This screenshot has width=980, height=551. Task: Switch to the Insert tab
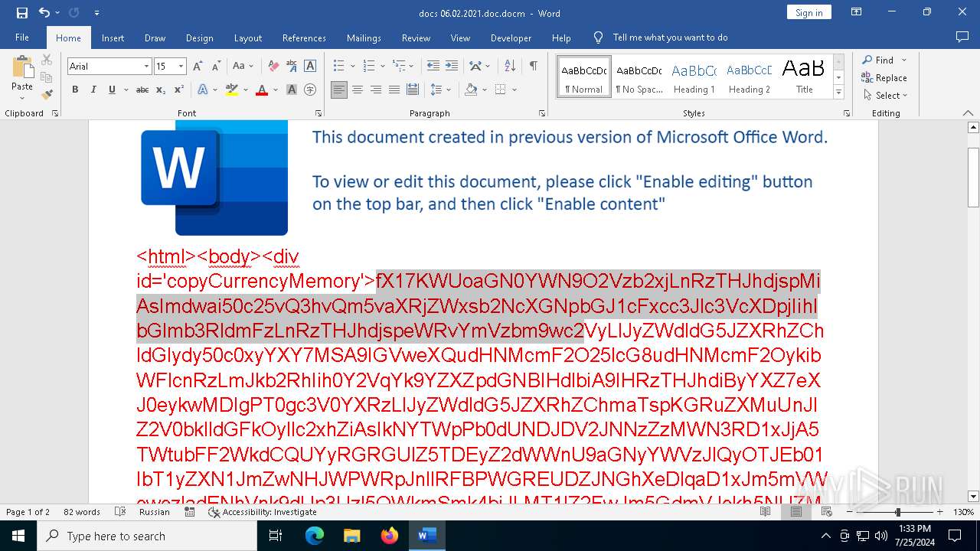click(113, 37)
